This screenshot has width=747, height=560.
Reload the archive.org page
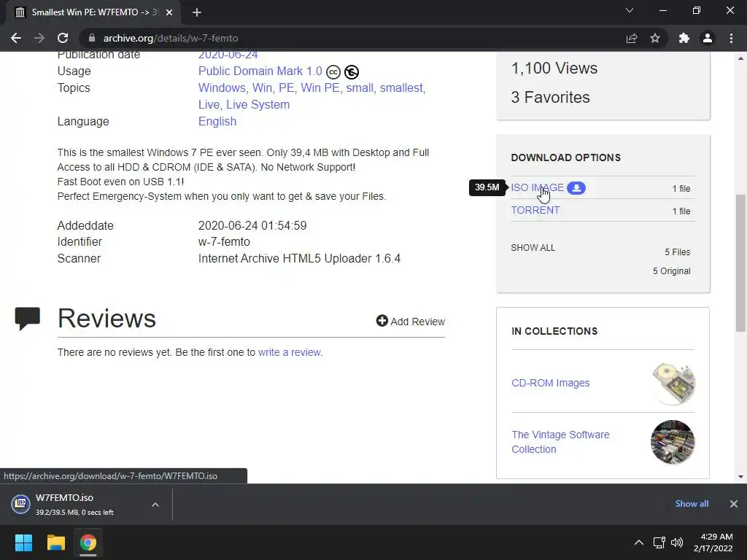point(63,38)
